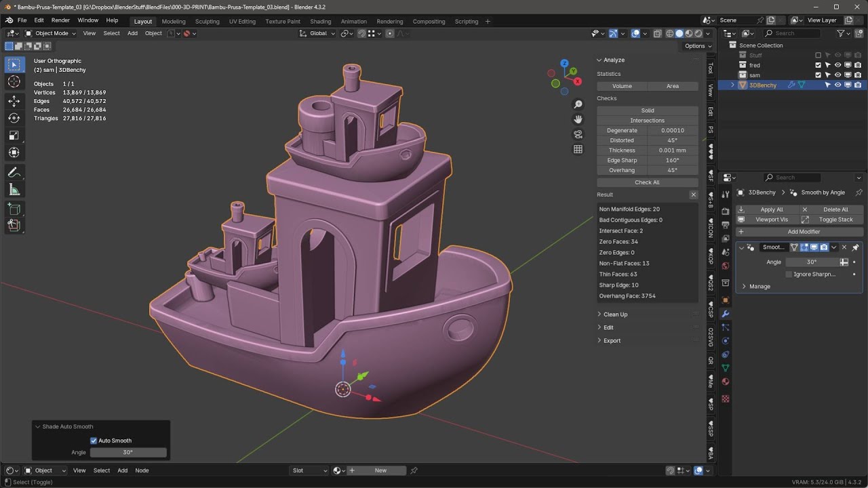Expand the Manage subpanel

[759, 286]
